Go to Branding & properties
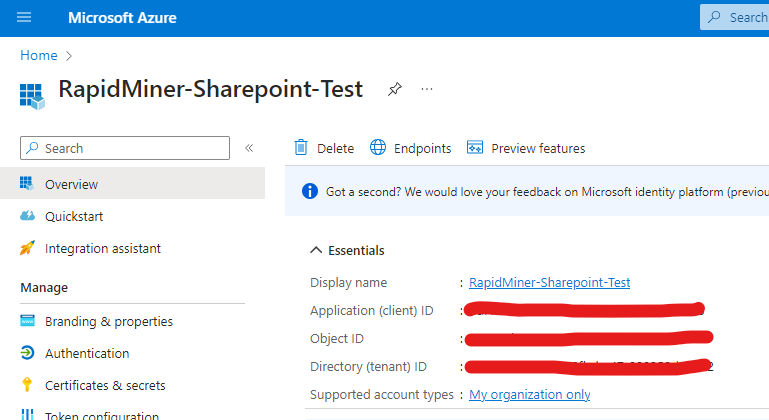Viewport: 769px width, 420px height. pyautogui.click(x=108, y=321)
